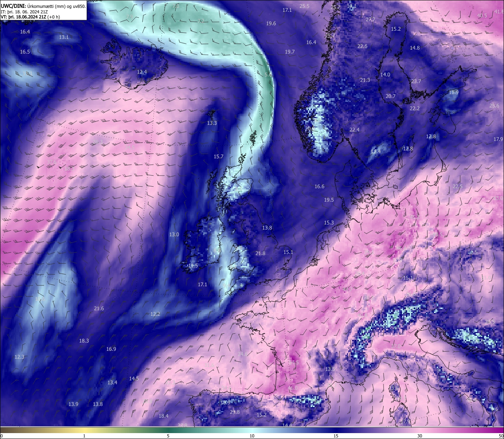This screenshot has width=504, height=439.
Task: Click the 13.9 value at bottom left
Action: tap(73, 404)
